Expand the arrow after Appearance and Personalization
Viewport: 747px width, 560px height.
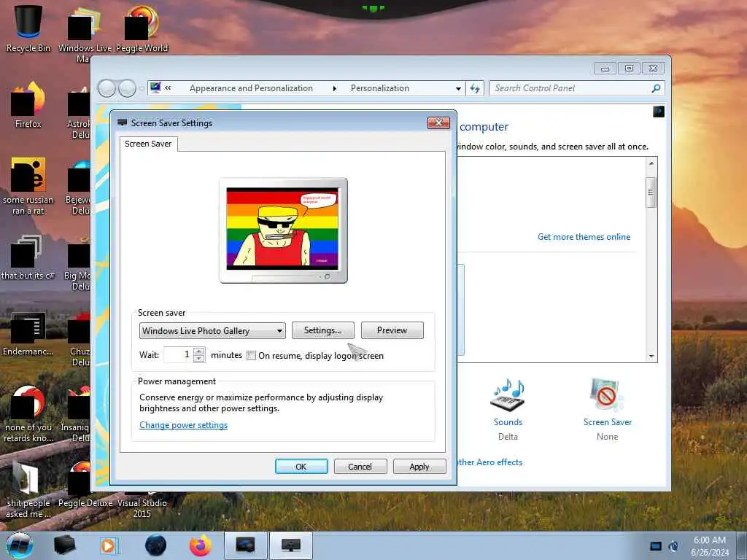click(x=334, y=88)
